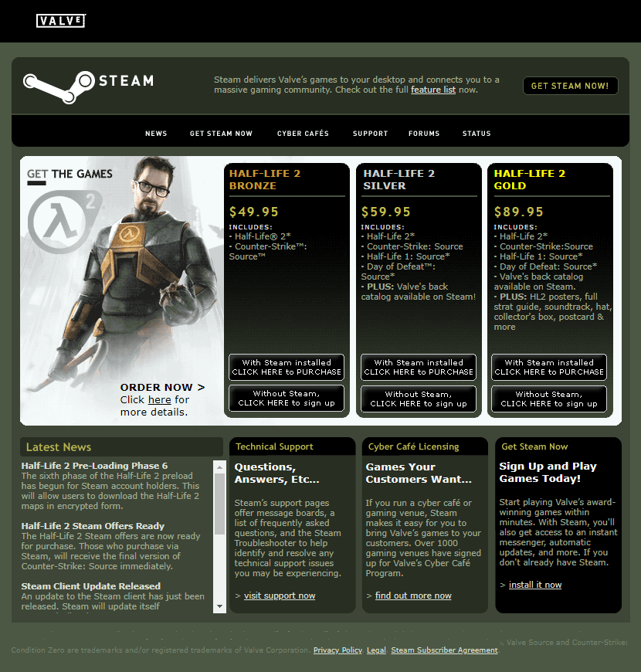The height and width of the screenshot is (672, 641).
Task: Open the feature list link
Action: click(x=432, y=90)
